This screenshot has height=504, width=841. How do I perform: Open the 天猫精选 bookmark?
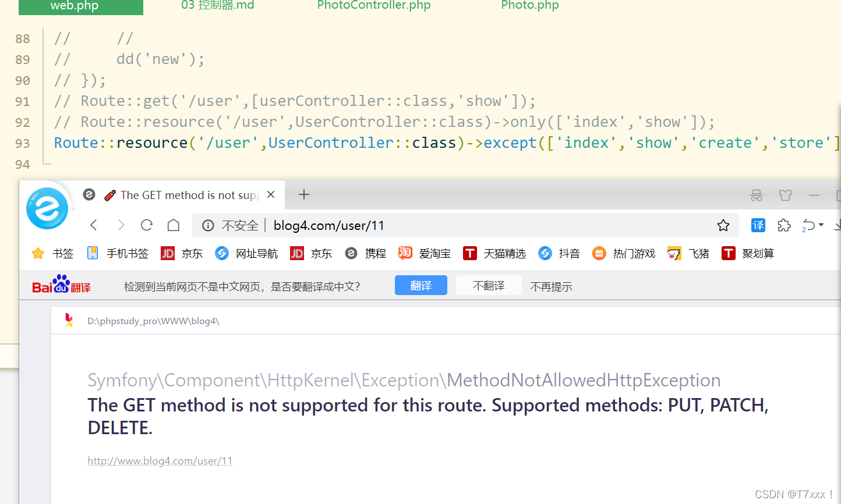494,254
